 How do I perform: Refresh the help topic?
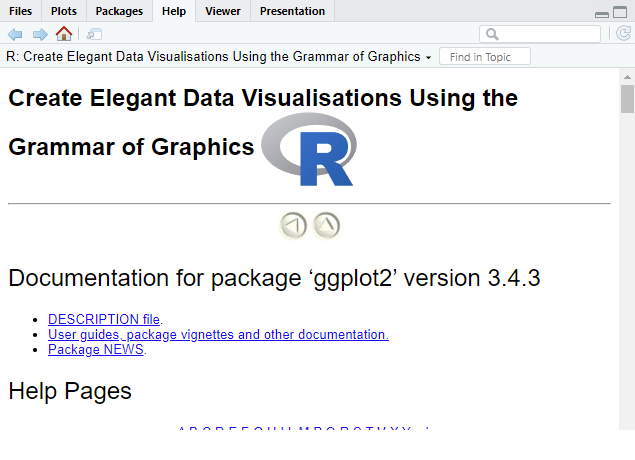pos(623,34)
